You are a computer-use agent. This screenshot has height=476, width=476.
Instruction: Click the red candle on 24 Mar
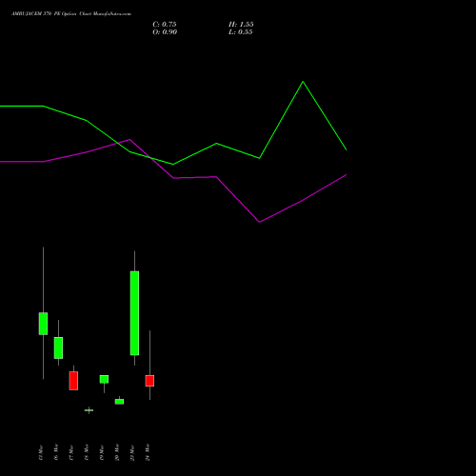149,381
